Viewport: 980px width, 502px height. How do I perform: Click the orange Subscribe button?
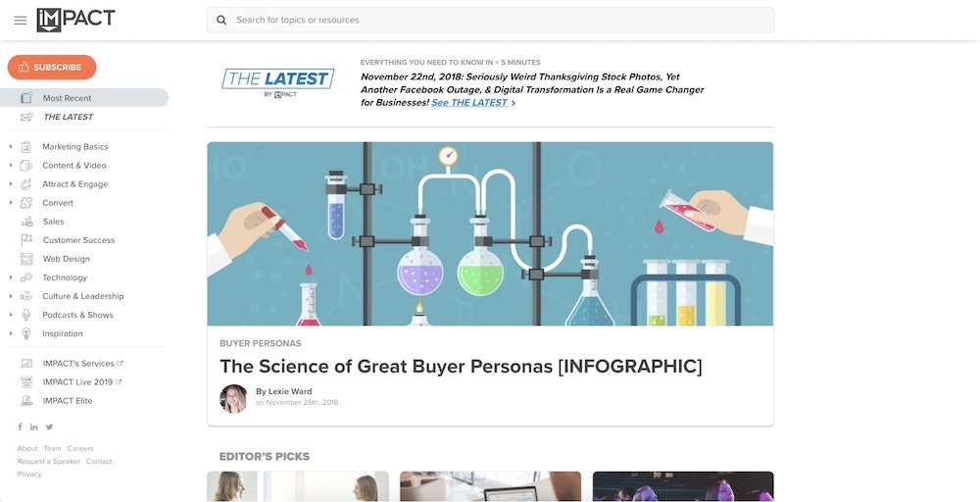tap(52, 67)
